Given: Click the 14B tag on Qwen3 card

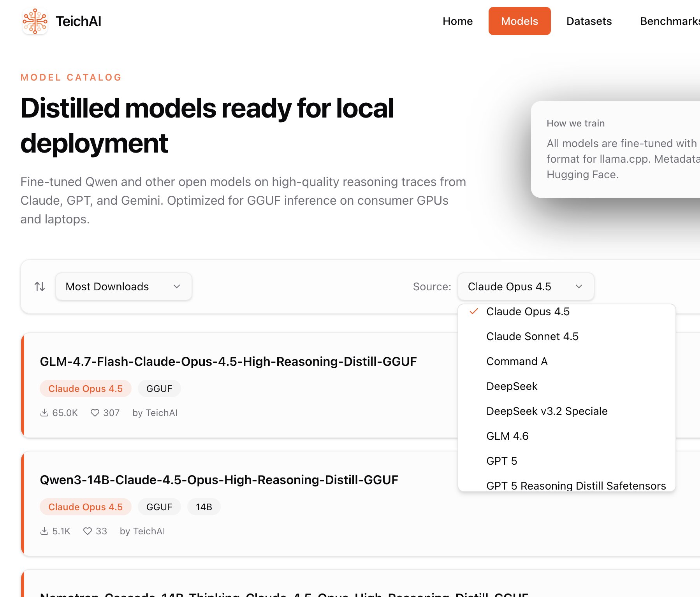Looking at the screenshot, I should [x=204, y=507].
